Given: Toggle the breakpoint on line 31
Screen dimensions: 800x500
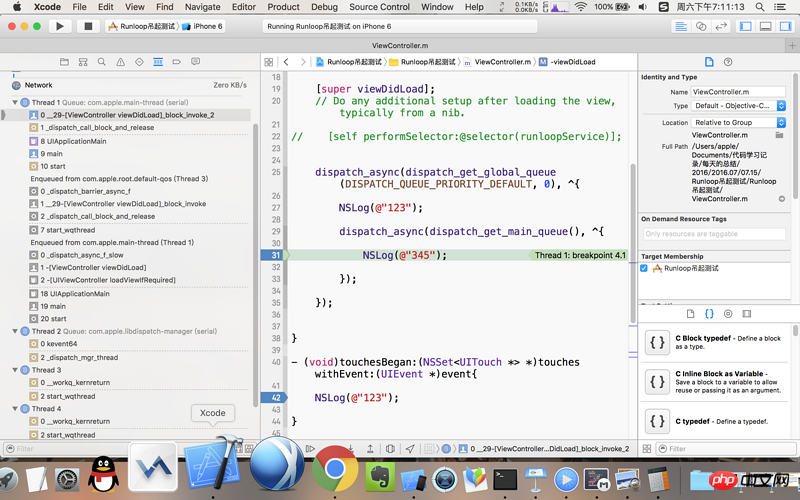Looking at the screenshot, I should 273,255.
